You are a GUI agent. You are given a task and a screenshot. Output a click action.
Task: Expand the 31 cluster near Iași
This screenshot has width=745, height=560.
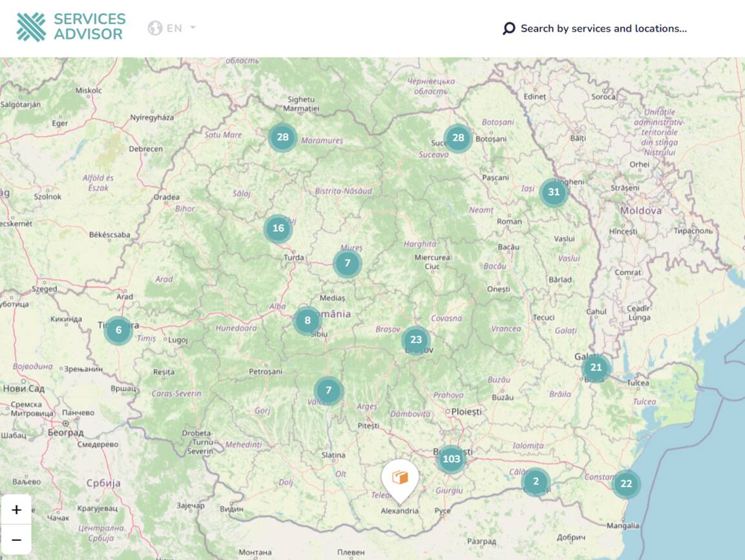[x=554, y=192]
